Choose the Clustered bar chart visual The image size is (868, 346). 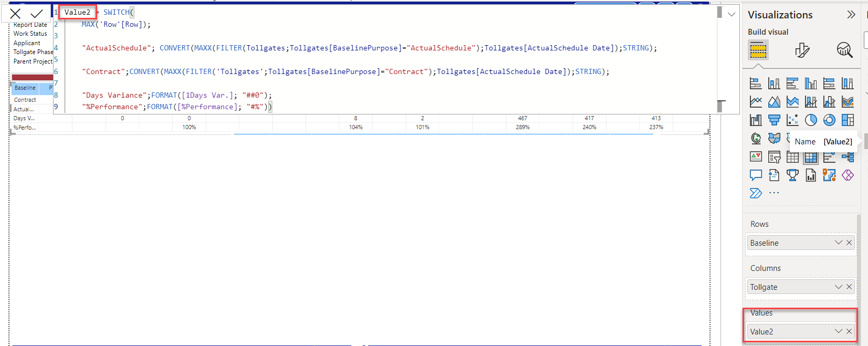[x=792, y=83]
